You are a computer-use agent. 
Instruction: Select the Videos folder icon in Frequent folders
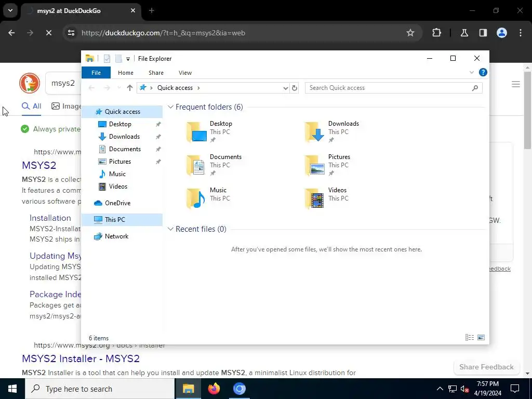[314, 198]
